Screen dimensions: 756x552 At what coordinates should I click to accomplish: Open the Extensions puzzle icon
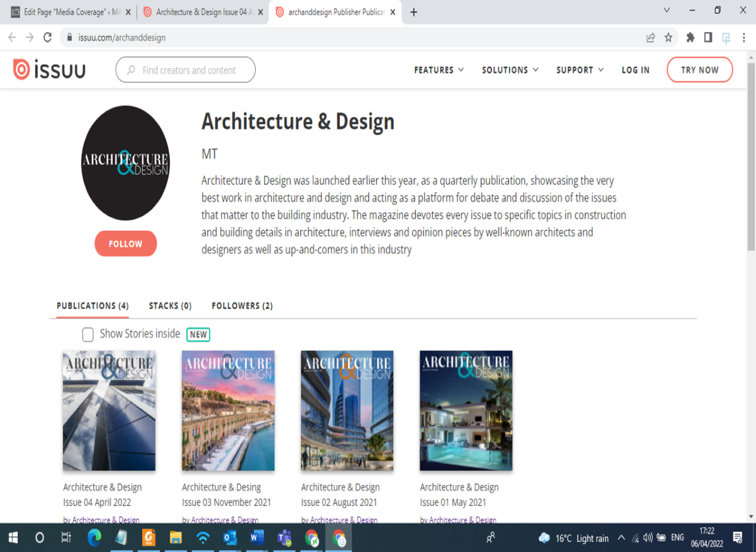(690, 38)
